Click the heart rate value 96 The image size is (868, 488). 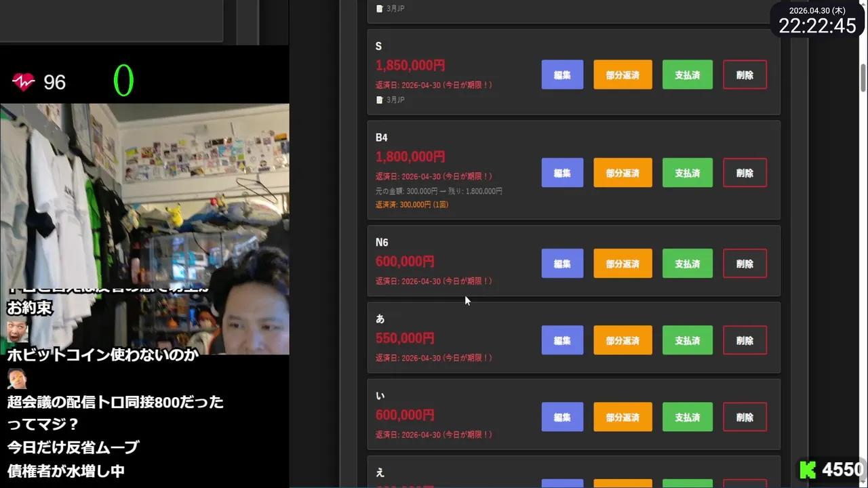point(54,83)
